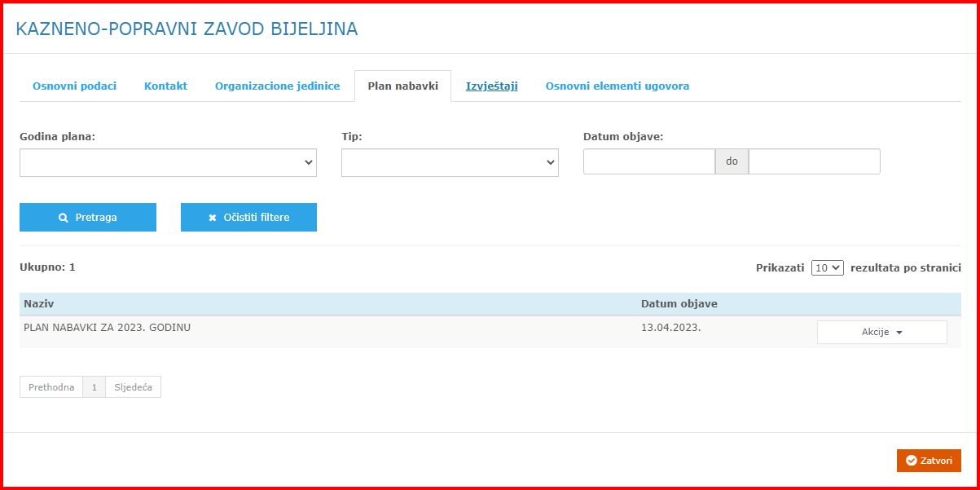This screenshot has width=980, height=490.
Task: Click the Datum objave start date field
Action: click(x=649, y=161)
